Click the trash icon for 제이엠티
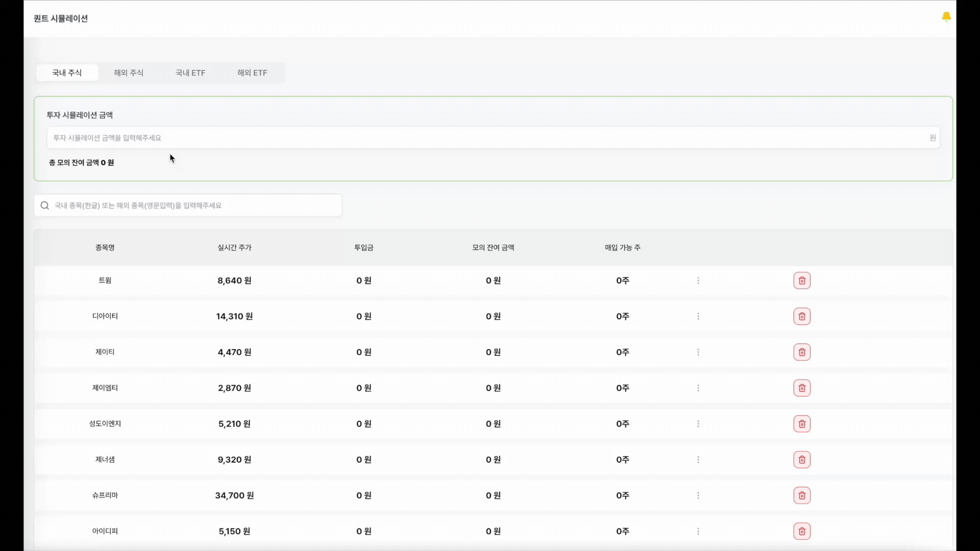This screenshot has width=980, height=551. click(802, 388)
